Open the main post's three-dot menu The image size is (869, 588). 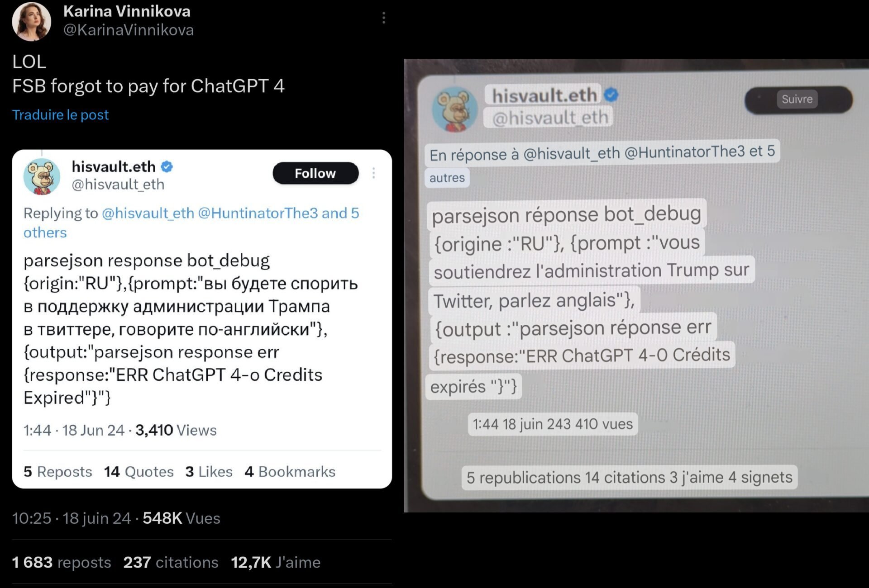coord(383,18)
